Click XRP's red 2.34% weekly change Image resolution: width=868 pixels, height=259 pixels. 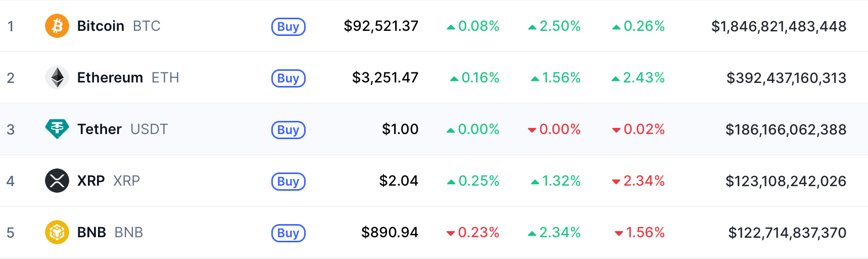pyautogui.click(x=638, y=181)
